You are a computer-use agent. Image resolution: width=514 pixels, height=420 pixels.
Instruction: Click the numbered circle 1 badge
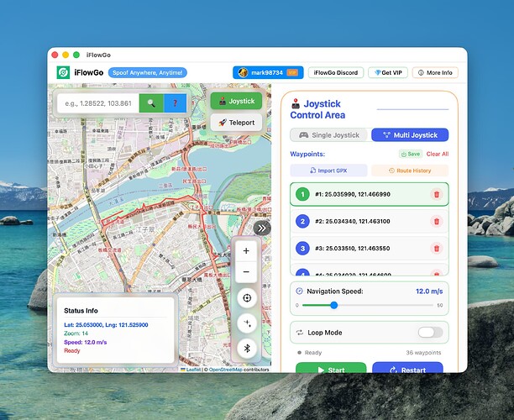pos(302,194)
